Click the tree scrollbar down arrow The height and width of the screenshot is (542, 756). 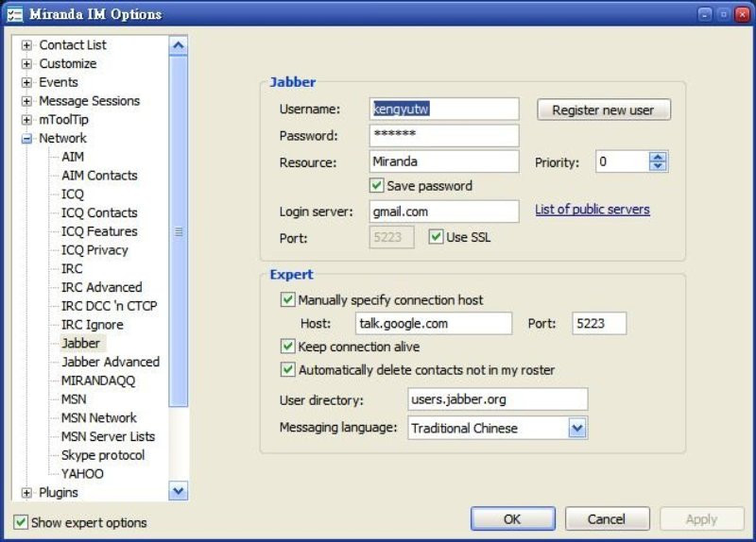[179, 491]
